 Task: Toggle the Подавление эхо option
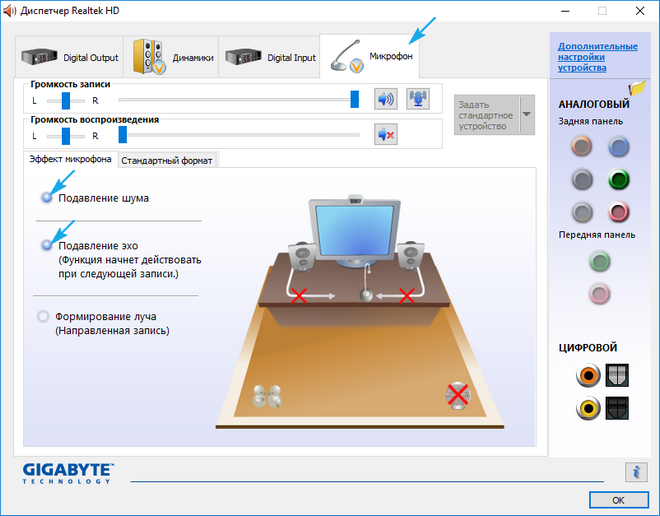click(46, 245)
